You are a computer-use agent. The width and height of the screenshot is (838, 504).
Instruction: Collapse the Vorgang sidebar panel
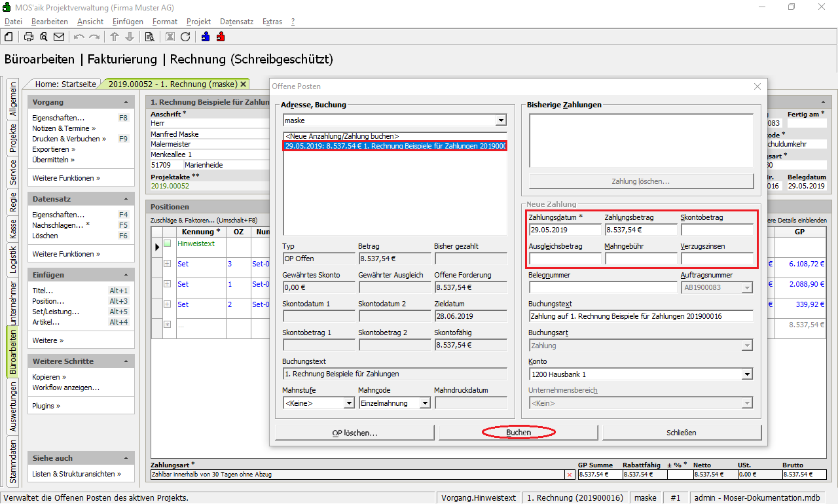click(126, 103)
